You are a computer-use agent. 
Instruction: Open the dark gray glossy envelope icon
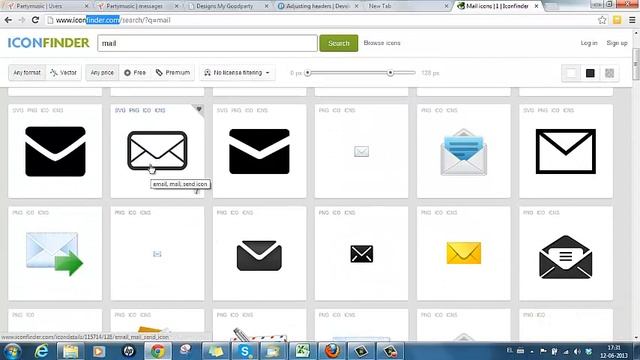coord(259,256)
